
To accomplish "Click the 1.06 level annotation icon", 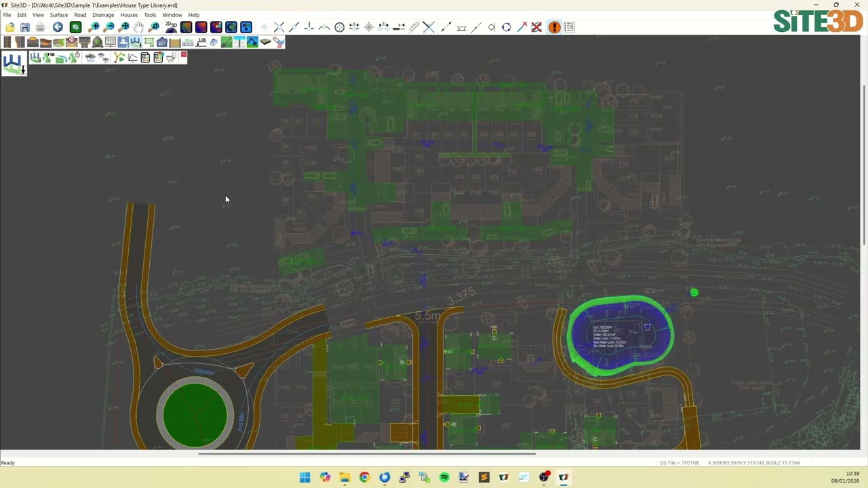I will [x=201, y=42].
